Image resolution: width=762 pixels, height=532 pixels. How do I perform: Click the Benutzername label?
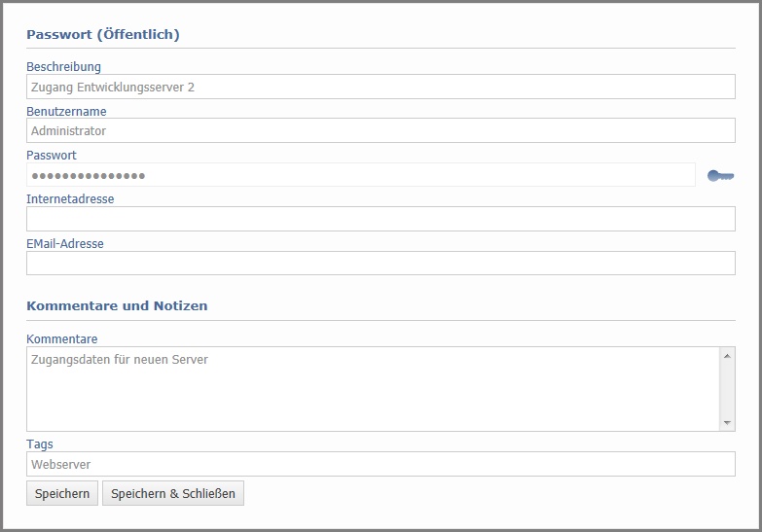pos(66,111)
